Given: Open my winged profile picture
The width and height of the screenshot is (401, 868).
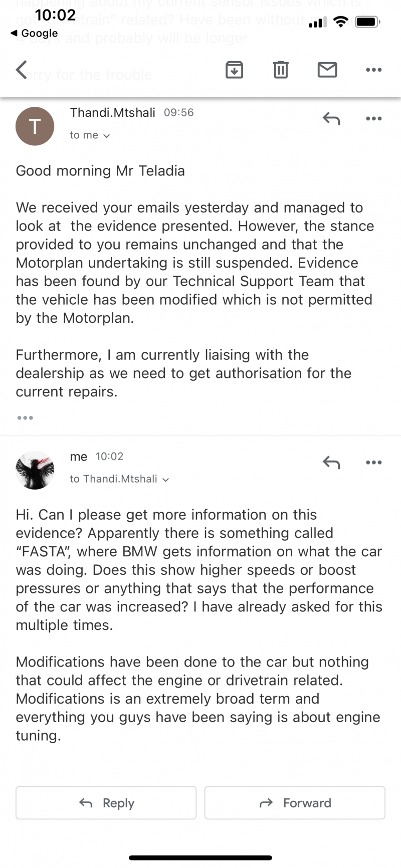Looking at the screenshot, I should click(35, 470).
